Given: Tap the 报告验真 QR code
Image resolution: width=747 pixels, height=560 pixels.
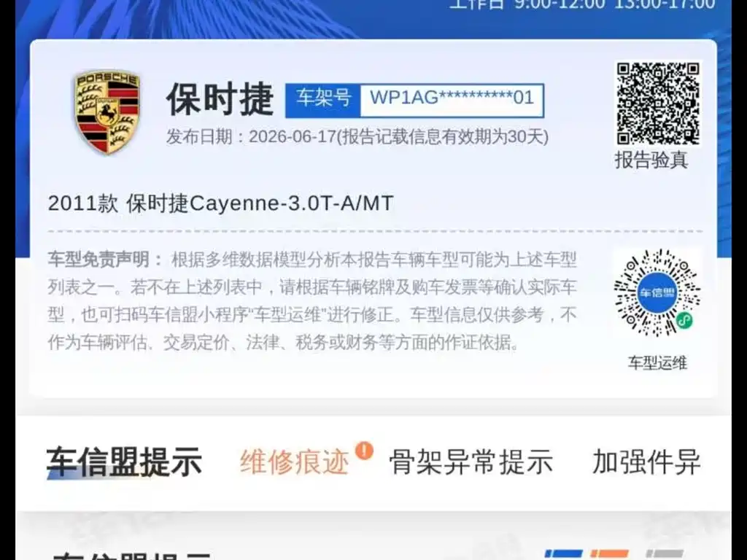Looking at the screenshot, I should point(658,103).
